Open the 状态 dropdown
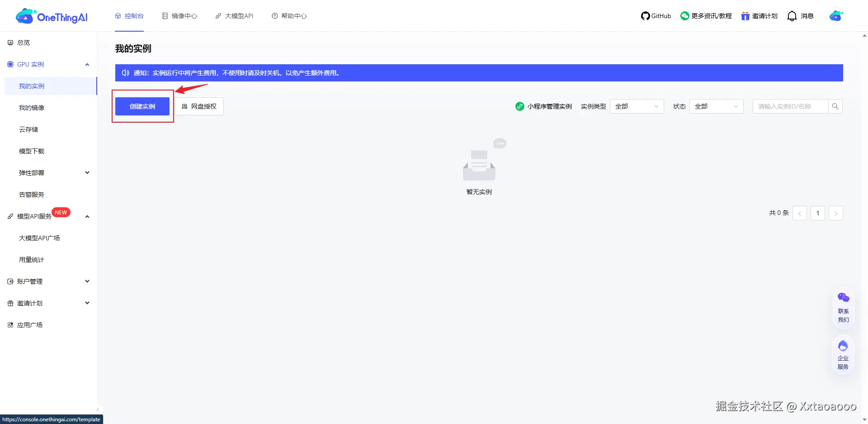868x424 pixels. click(x=716, y=106)
